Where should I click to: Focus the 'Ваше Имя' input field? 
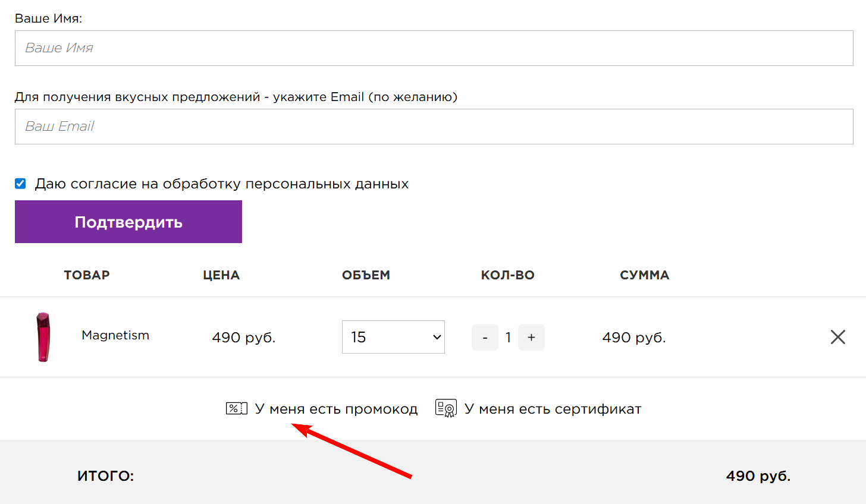click(x=434, y=48)
